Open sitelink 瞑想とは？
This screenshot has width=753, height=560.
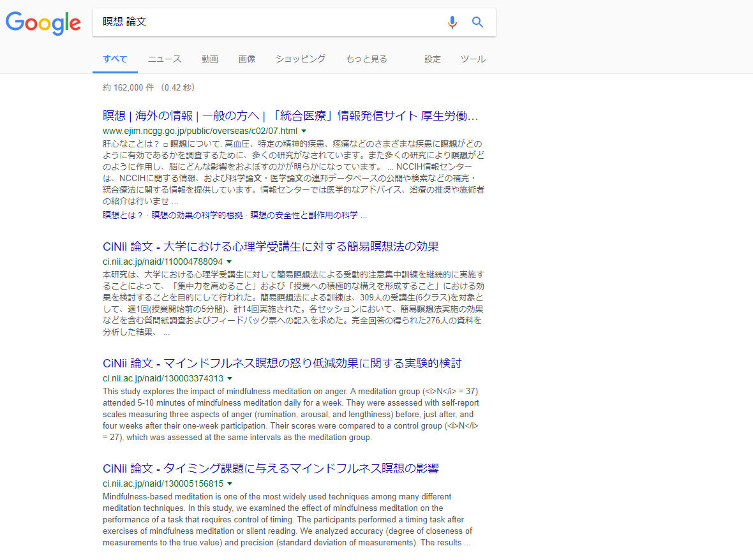[123, 215]
